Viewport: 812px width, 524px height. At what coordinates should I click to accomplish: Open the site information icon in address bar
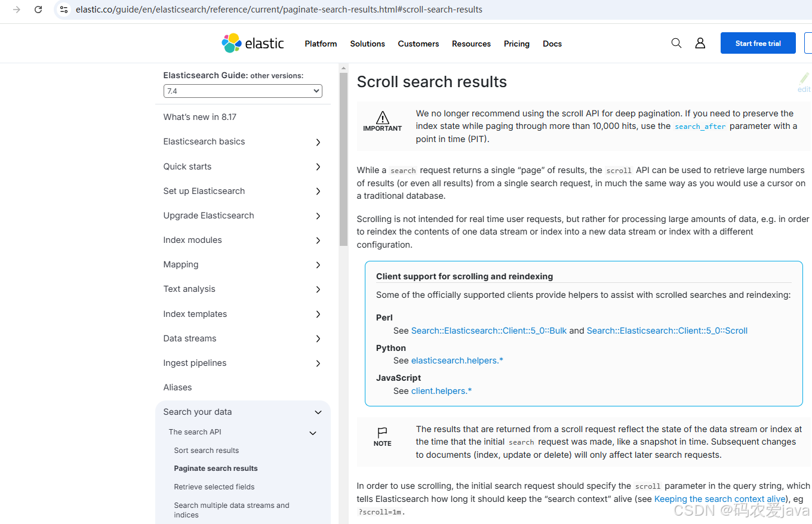64,10
